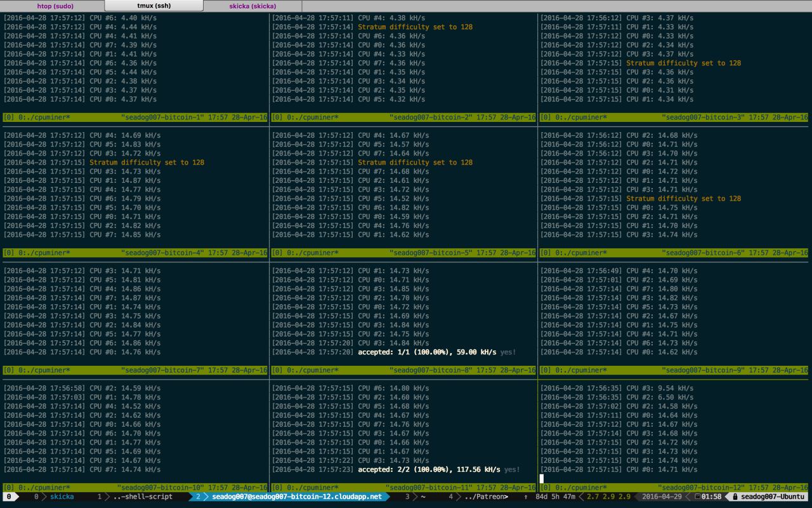Open the skicka (skicka) tab
This screenshot has width=812, height=508.
point(252,6)
